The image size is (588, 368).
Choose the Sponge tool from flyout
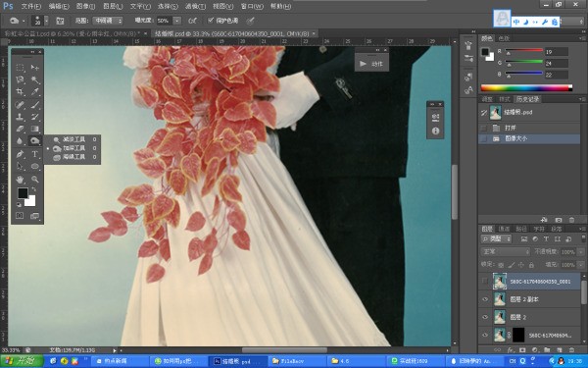(74, 157)
